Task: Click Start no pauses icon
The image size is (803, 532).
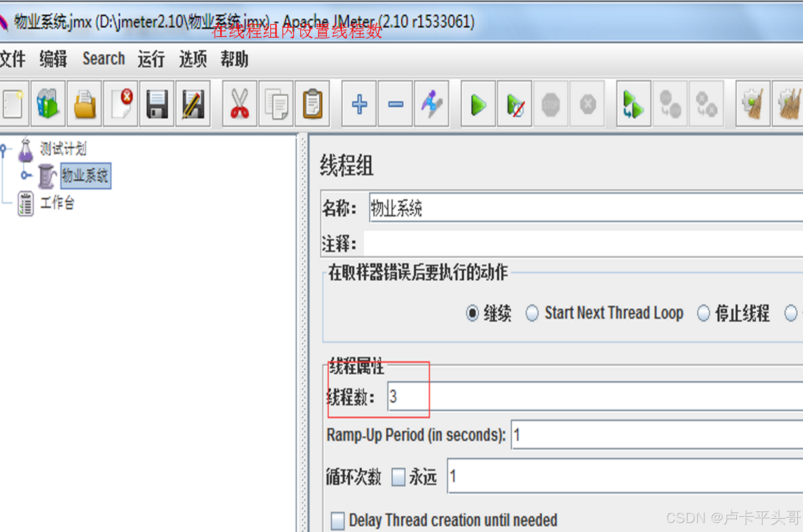Action: 514,104
